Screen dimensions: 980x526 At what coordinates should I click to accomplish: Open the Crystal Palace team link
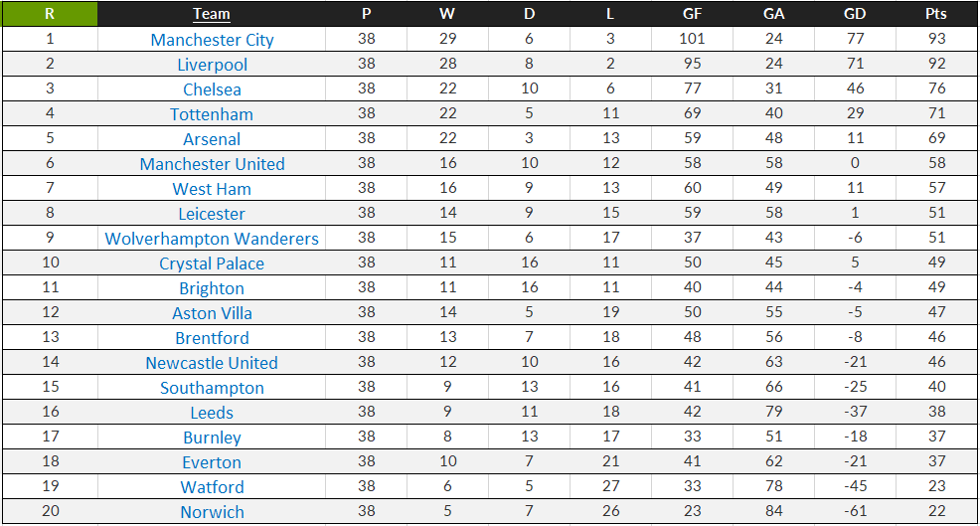pos(212,263)
